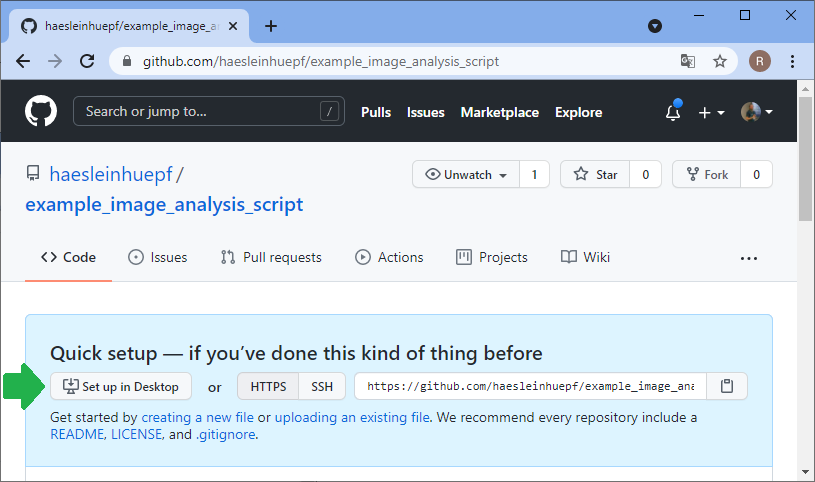Bookmark this page with the star icon
This screenshot has width=815, height=482.
[719, 61]
